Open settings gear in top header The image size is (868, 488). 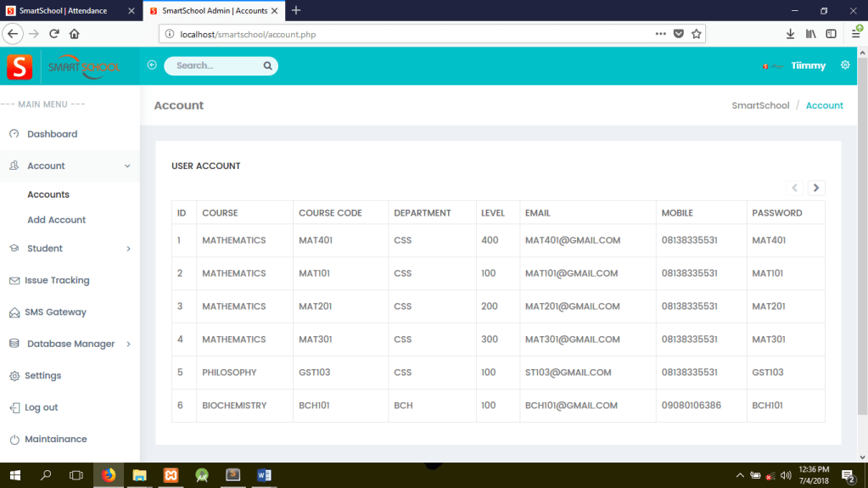click(x=845, y=65)
